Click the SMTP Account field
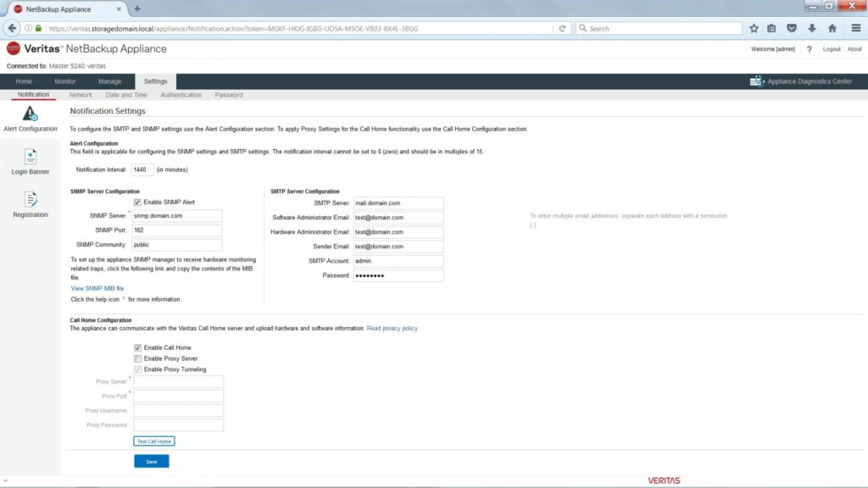This screenshot has width=868, height=488. point(398,261)
